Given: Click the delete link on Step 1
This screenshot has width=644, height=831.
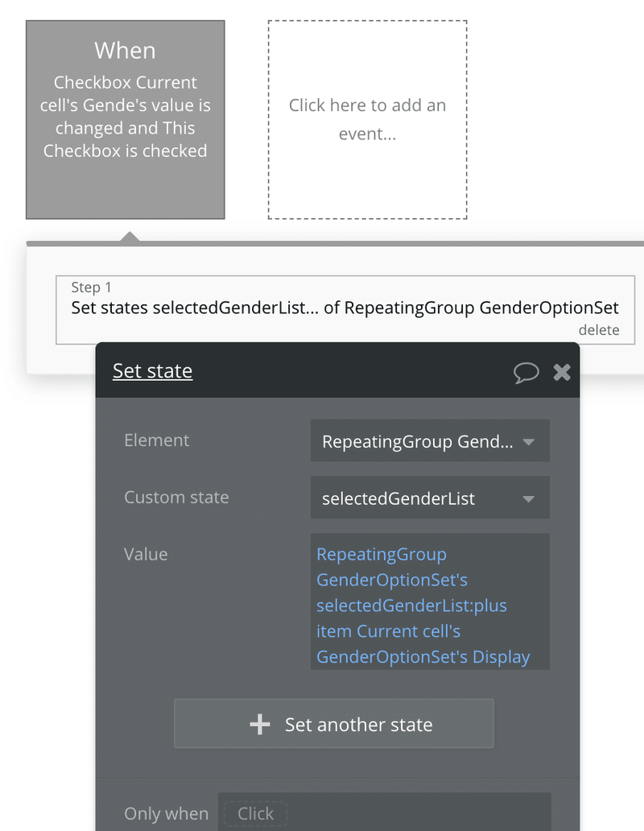Looking at the screenshot, I should coord(598,329).
